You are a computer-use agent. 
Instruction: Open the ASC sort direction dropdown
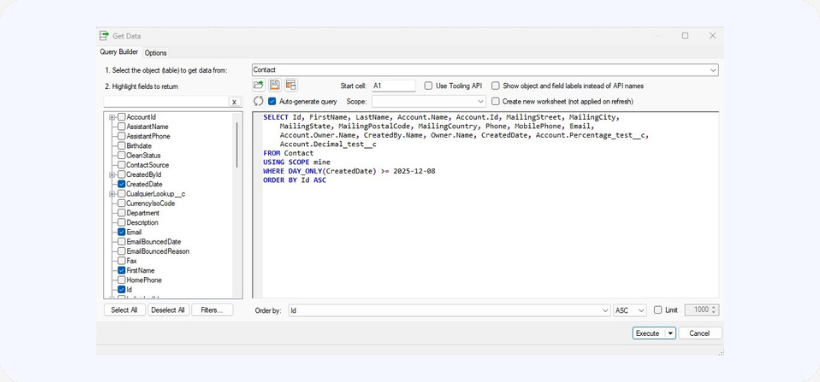[642, 310]
